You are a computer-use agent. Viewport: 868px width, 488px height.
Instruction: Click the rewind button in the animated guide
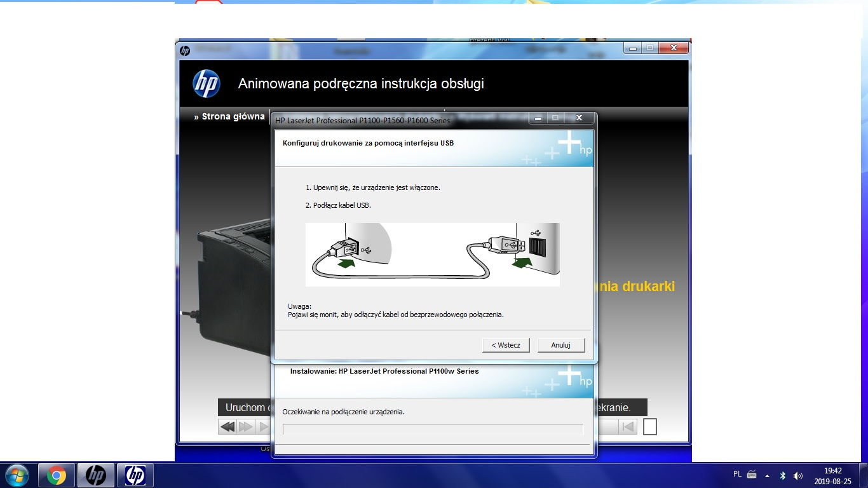click(x=227, y=427)
